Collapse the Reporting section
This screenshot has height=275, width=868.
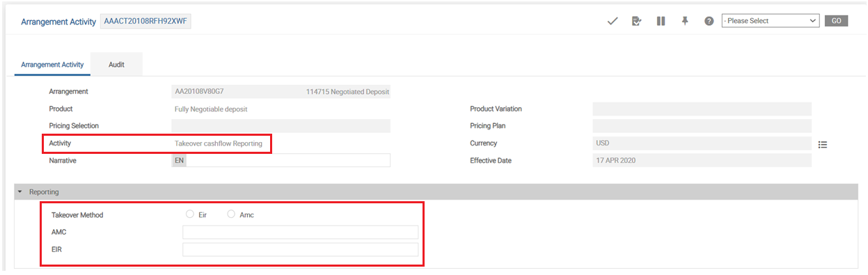(21, 191)
